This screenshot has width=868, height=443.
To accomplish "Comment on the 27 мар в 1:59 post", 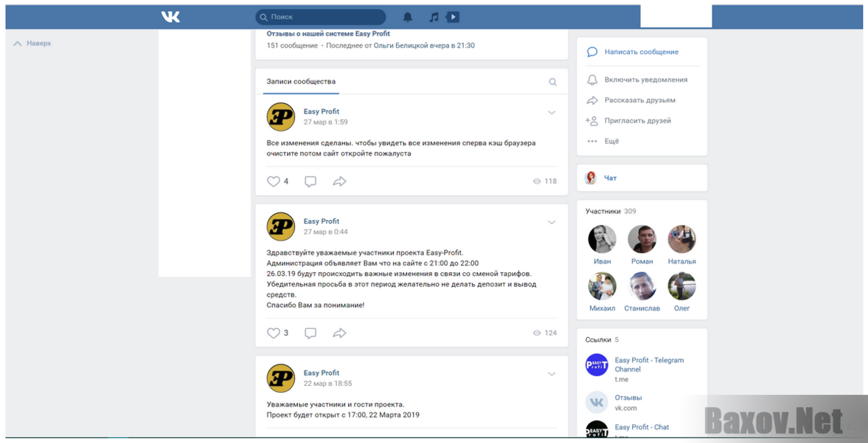I will coord(310,181).
